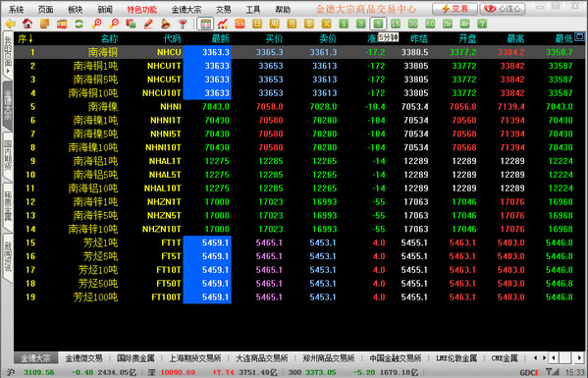Viewport: 588px width, 378px height.
Task: Toggle the 15-minute period button
Action: (x=396, y=24)
